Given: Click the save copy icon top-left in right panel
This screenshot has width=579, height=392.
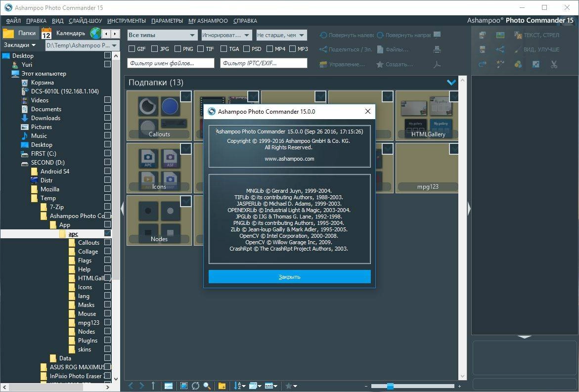Looking at the screenshot, I should click(x=482, y=35).
